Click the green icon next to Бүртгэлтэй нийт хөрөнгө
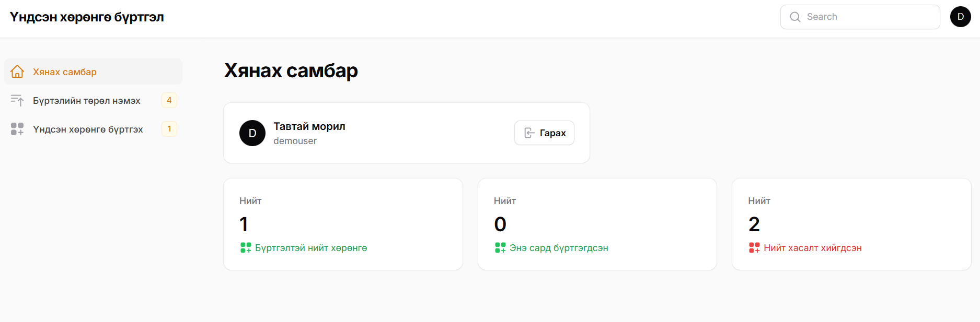Screen dimensions: 980x322 (x=245, y=248)
